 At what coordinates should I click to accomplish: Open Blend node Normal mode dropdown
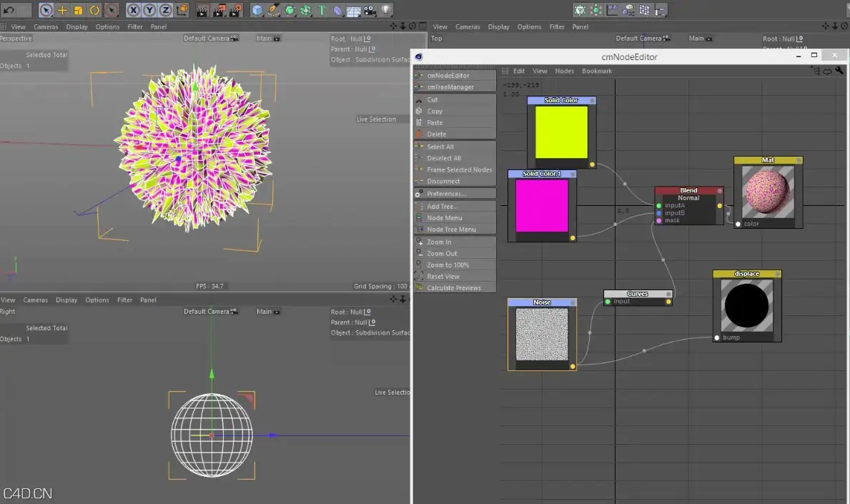[688, 198]
